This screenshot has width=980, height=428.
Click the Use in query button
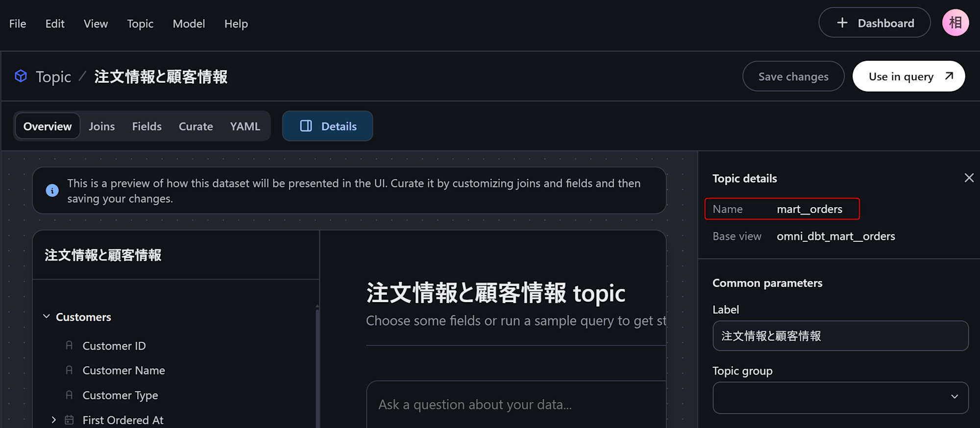[x=908, y=76]
